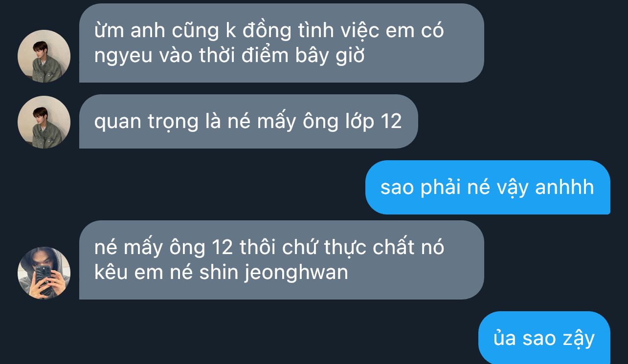
Task: Open the avatar beside 'quan trọng là né' message
Action: coord(44,122)
